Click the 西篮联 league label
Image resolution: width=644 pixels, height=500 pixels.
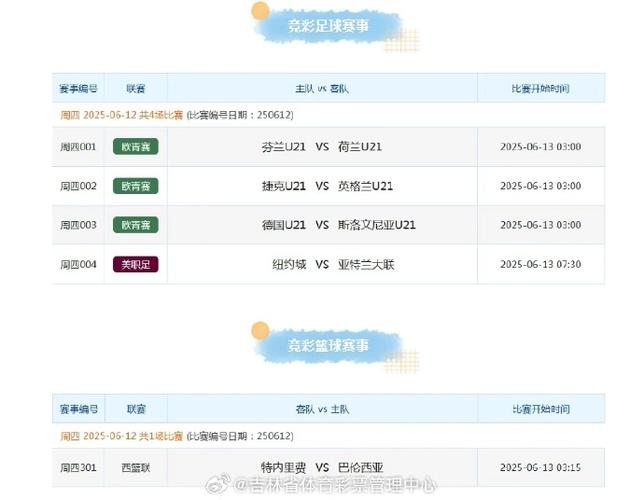(x=136, y=468)
